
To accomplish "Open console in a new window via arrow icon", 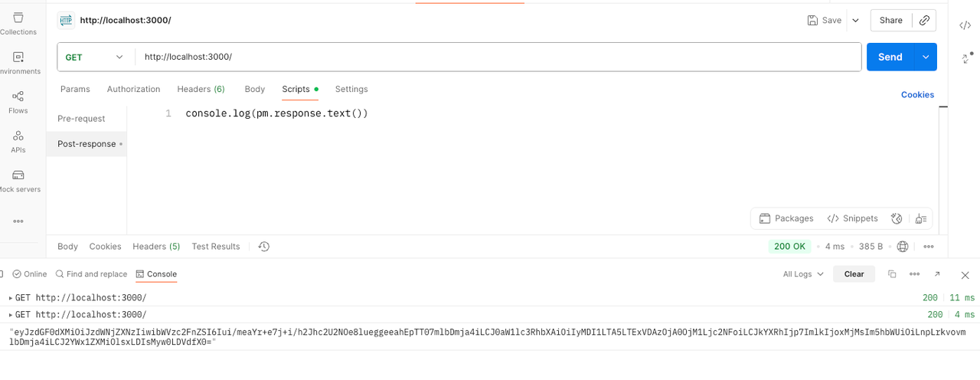I will (936, 274).
